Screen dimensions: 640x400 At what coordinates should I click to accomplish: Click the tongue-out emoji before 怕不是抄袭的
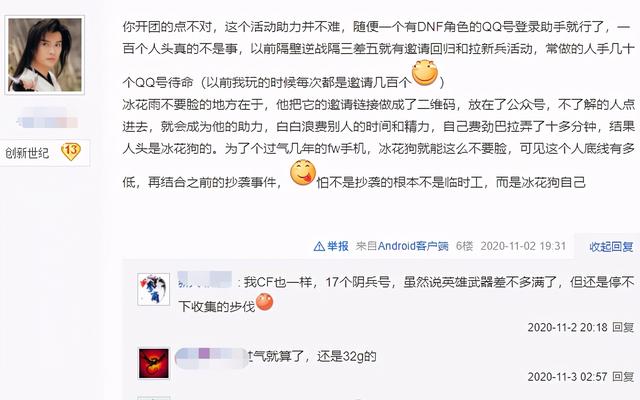(x=303, y=173)
